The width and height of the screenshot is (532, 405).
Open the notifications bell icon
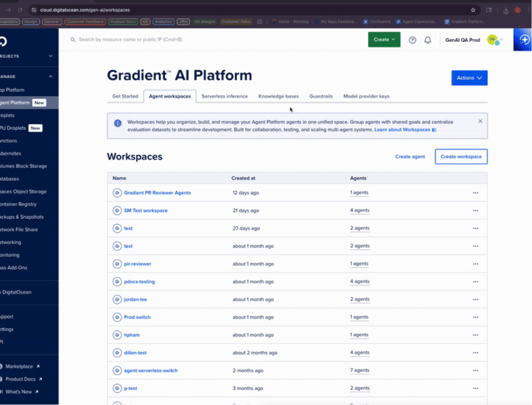pyautogui.click(x=428, y=40)
